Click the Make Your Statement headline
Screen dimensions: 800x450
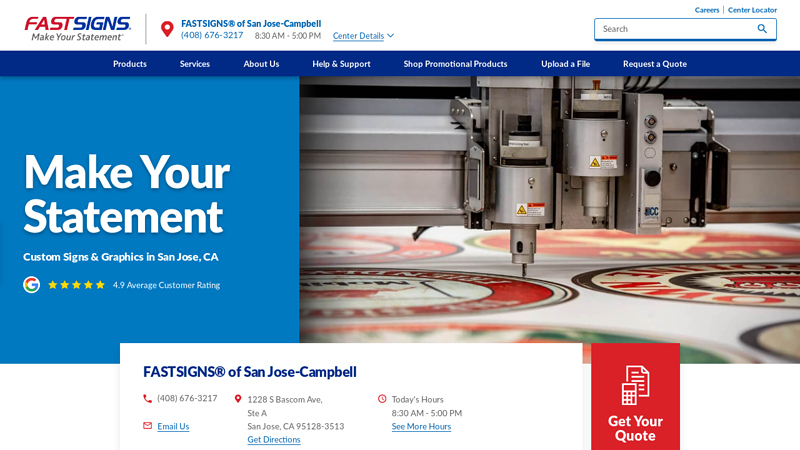127,194
